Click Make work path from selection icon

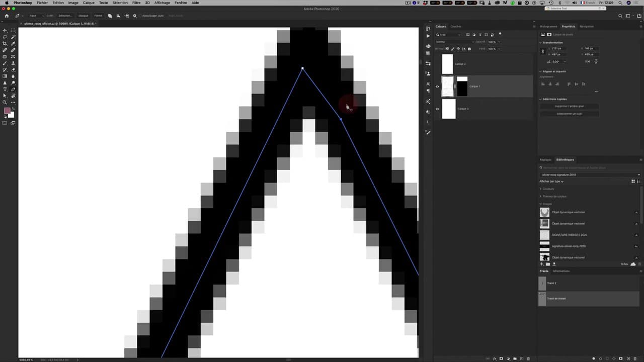[614, 358]
